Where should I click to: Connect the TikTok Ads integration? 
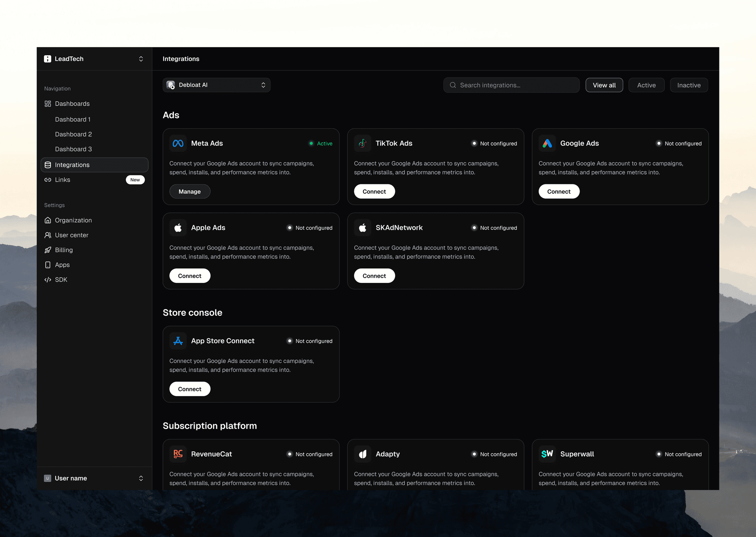(374, 191)
